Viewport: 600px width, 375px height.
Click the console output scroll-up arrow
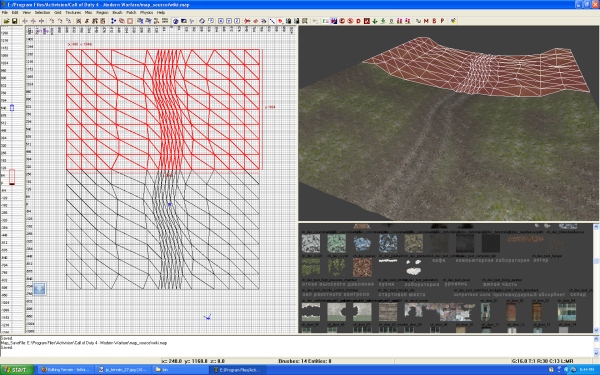596,339
